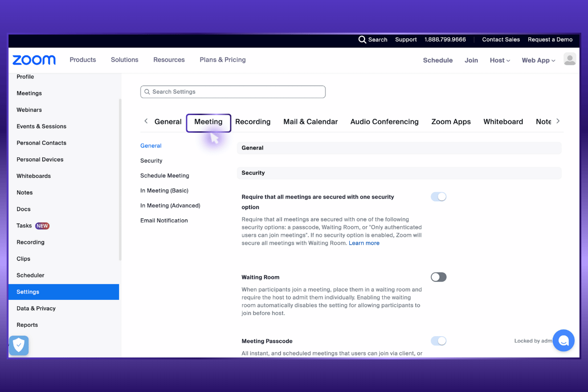Switch to Audio Conferencing tab
Screen dimensions: 588x392
[x=385, y=122]
